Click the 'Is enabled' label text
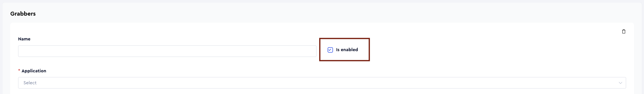 pyautogui.click(x=347, y=50)
